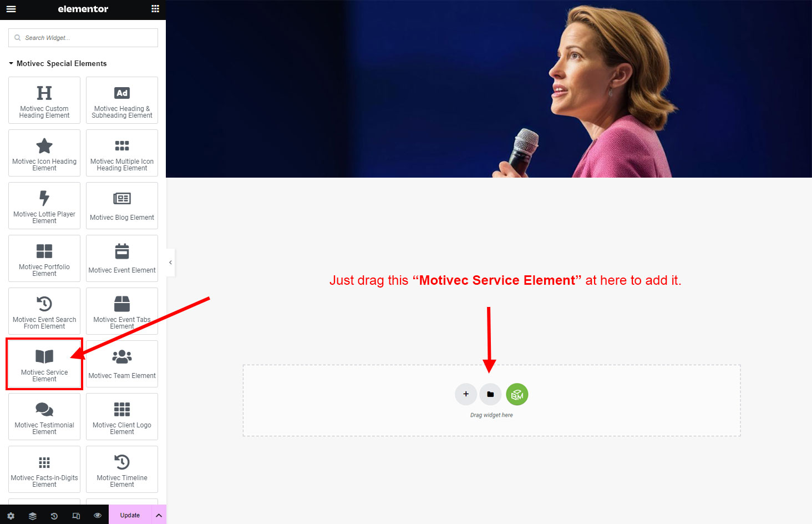This screenshot has width=812, height=524.
Task: Select the Motivec Timeline Element widget
Action: click(122, 470)
